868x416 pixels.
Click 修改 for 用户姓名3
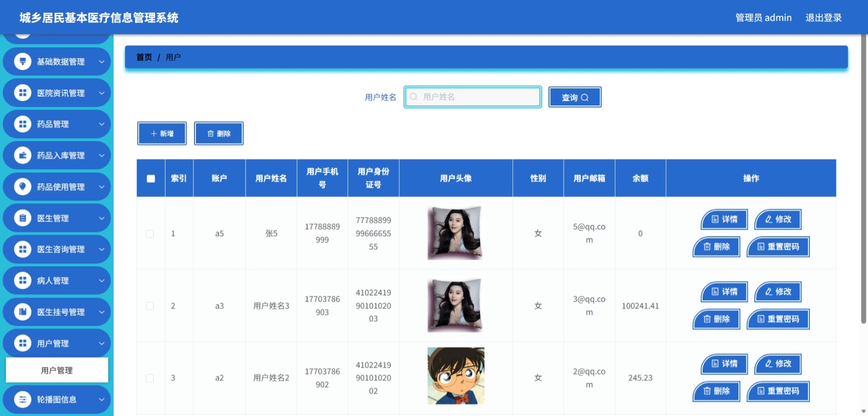[x=778, y=292]
